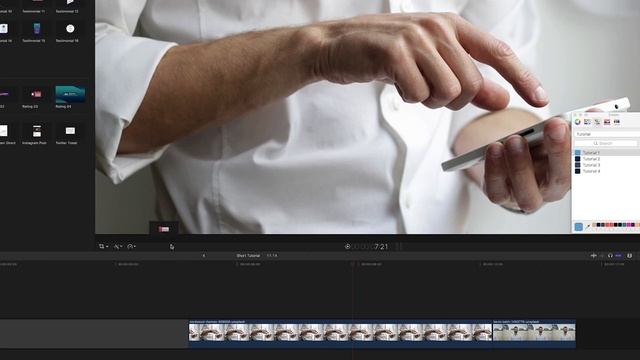Click the color wheel tab in Colors window
This screenshot has height=360, width=640.
tap(578, 122)
